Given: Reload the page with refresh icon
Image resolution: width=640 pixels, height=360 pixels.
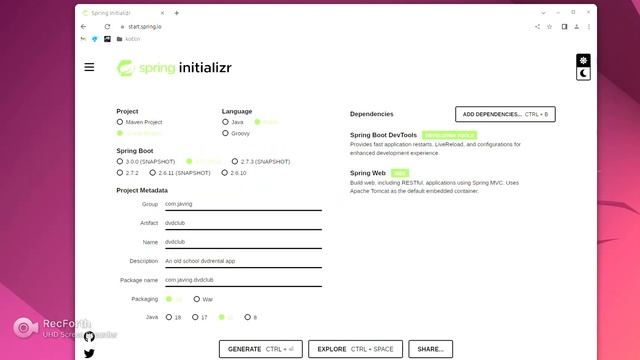Looking at the screenshot, I should coord(107,27).
